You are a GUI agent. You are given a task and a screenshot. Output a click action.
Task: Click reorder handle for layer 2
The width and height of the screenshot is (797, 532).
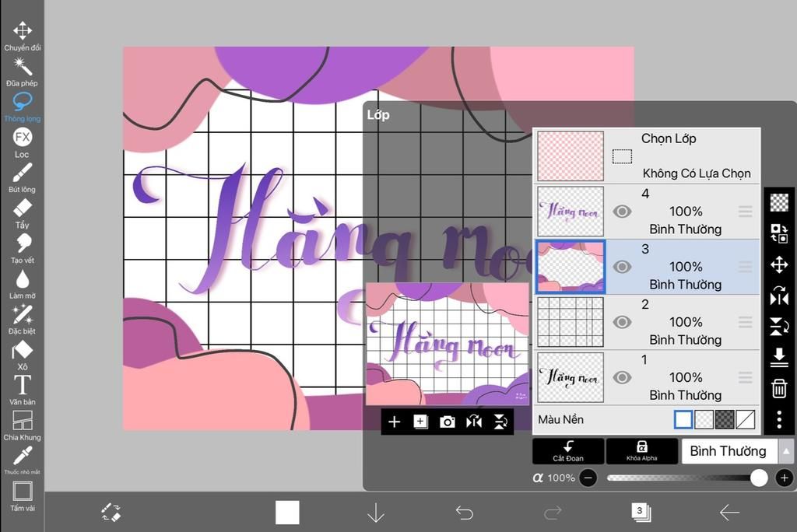[745, 322]
